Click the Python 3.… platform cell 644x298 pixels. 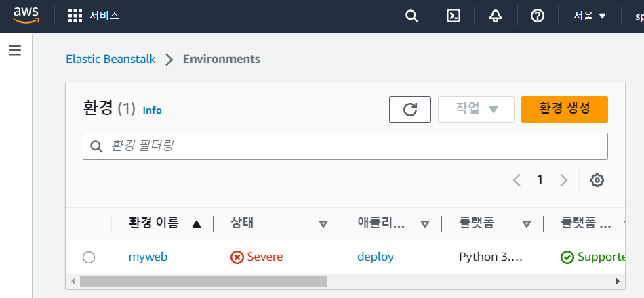(491, 257)
